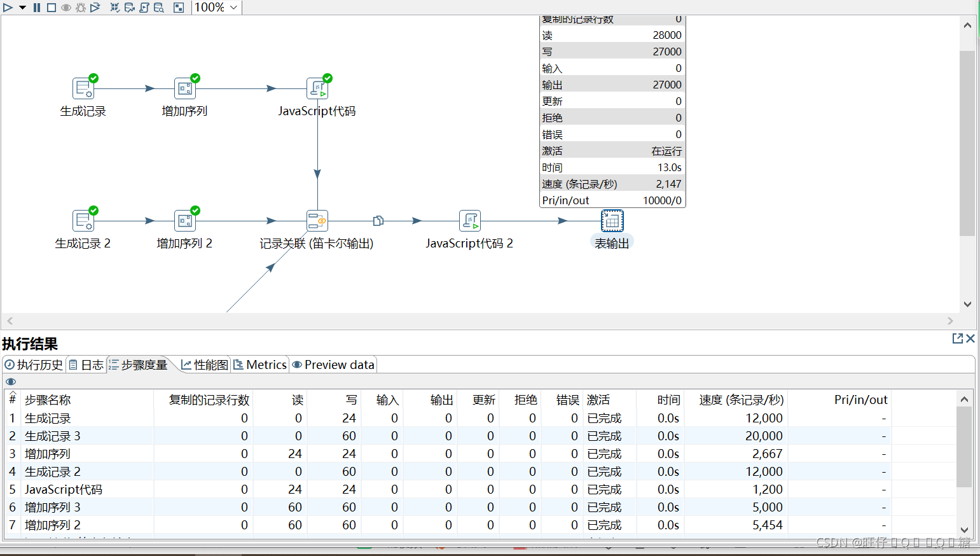
Task: Sort by the Pri/in/out column header
Action: (x=839, y=400)
